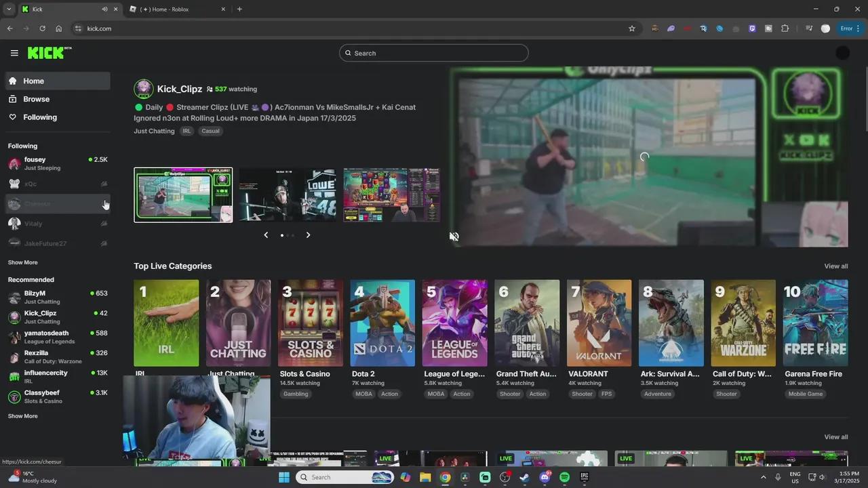Go to previous featured stream carousel
The image size is (868, 488).
coord(266,235)
